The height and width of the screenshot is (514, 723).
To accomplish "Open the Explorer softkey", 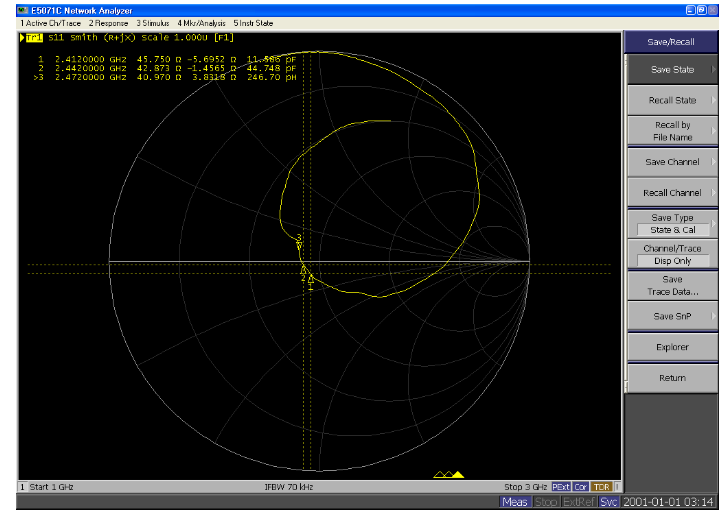I will 672,347.
